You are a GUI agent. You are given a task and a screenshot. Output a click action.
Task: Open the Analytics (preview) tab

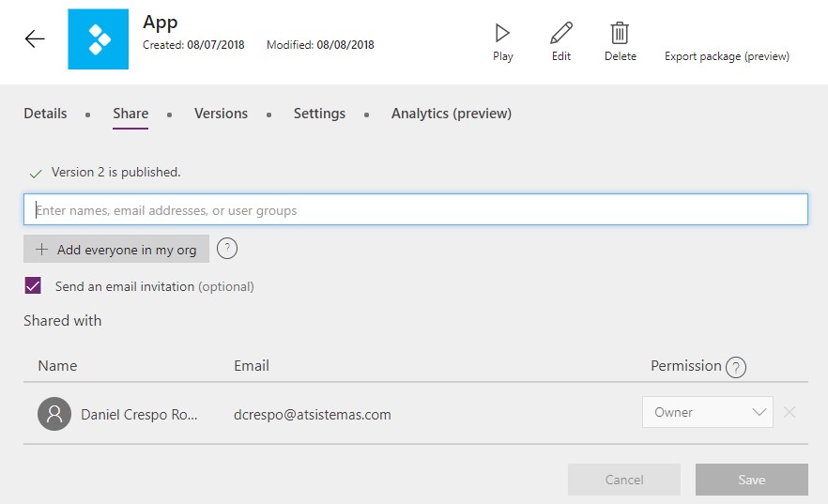[452, 114]
